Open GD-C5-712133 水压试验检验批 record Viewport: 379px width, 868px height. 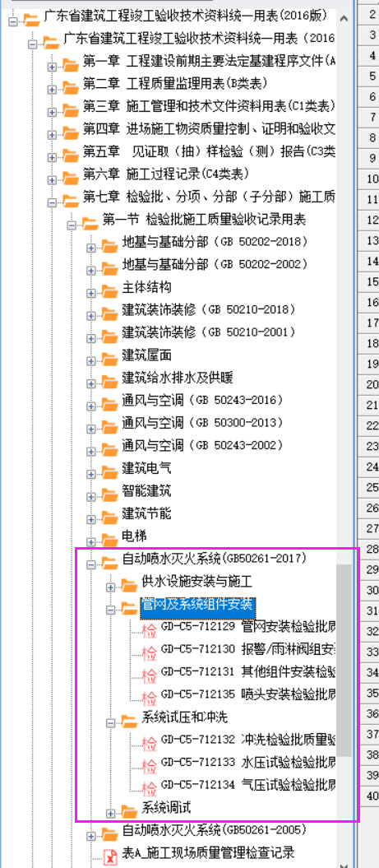coord(248,762)
